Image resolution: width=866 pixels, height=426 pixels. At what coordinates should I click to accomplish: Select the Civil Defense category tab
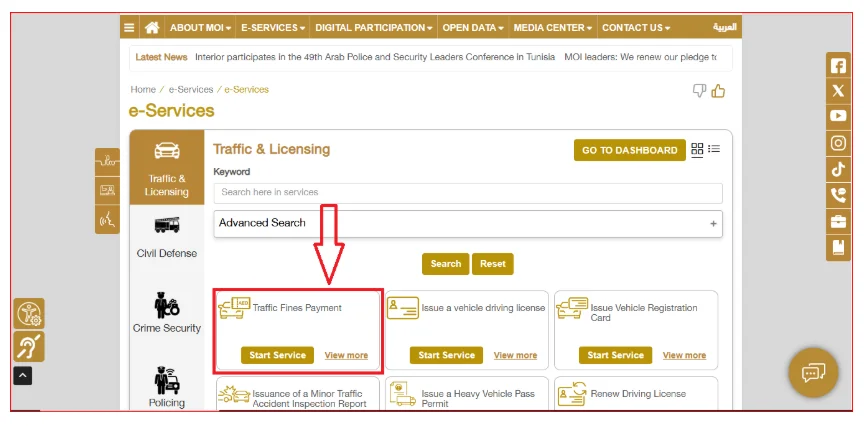[167, 238]
